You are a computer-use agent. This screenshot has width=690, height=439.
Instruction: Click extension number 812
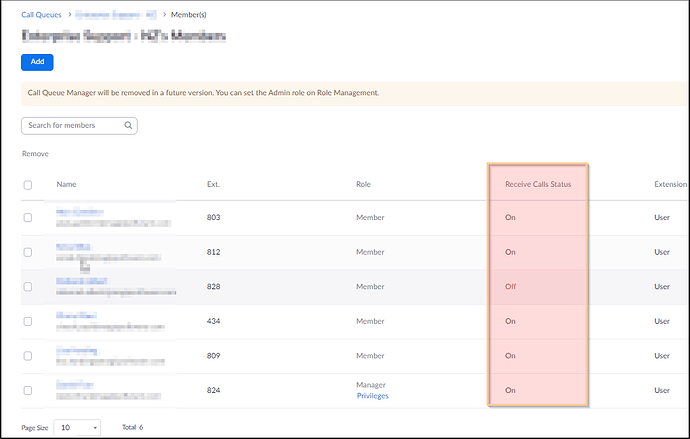[x=213, y=252]
